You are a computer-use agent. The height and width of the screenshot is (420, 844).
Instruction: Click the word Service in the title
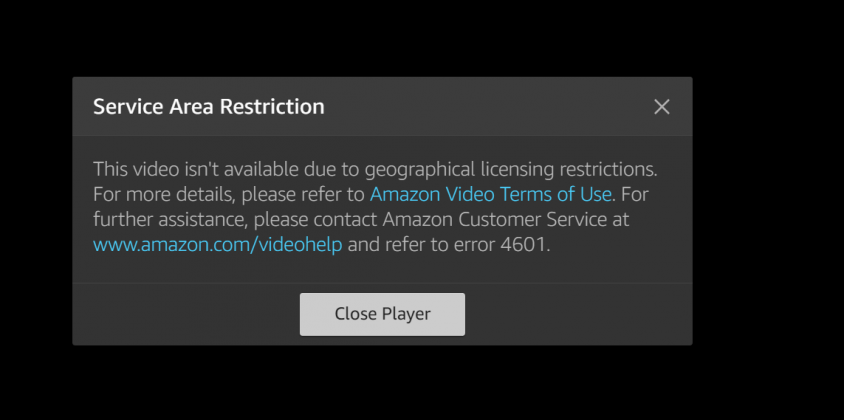pos(129,107)
